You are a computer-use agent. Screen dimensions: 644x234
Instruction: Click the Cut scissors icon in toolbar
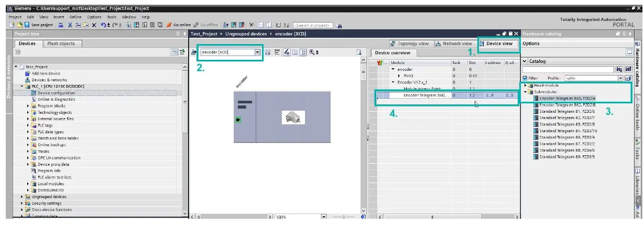click(69, 25)
